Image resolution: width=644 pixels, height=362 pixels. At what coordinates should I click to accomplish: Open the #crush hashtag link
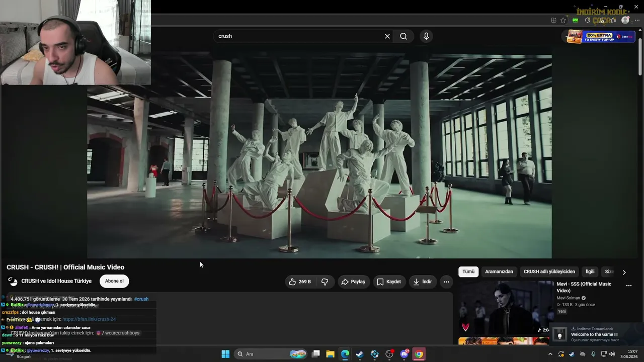click(141, 299)
